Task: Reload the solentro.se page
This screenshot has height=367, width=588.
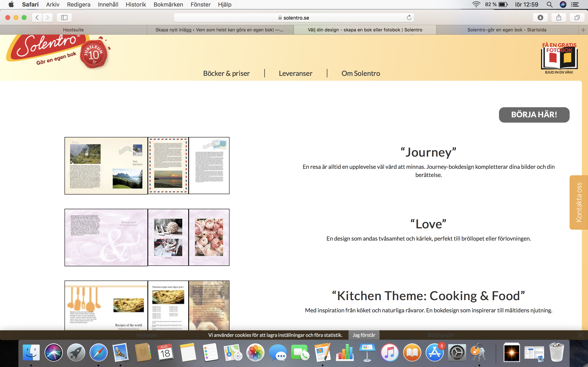Action: click(x=409, y=18)
